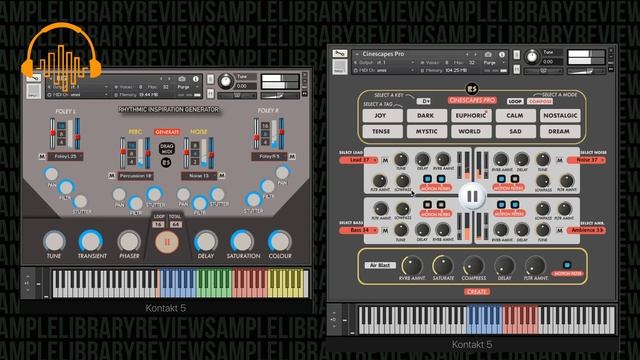Click the red GENERATE button
The height and width of the screenshot is (360, 640).
click(x=167, y=132)
